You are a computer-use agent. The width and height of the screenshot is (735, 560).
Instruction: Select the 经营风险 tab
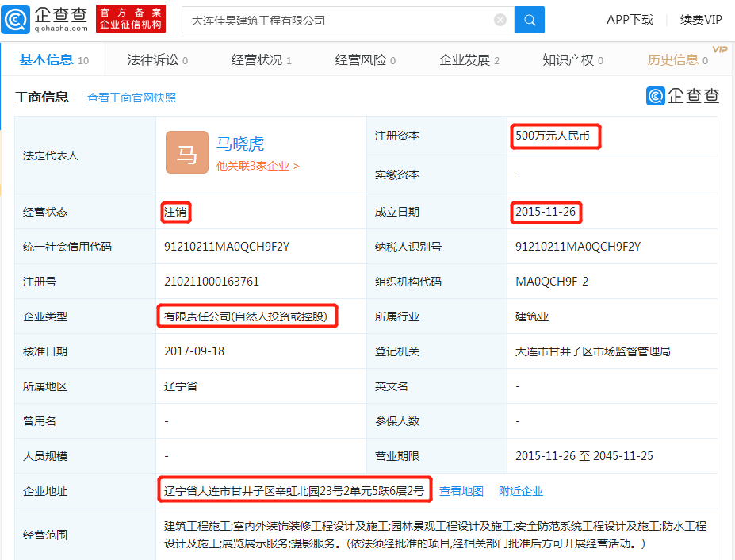(366, 60)
